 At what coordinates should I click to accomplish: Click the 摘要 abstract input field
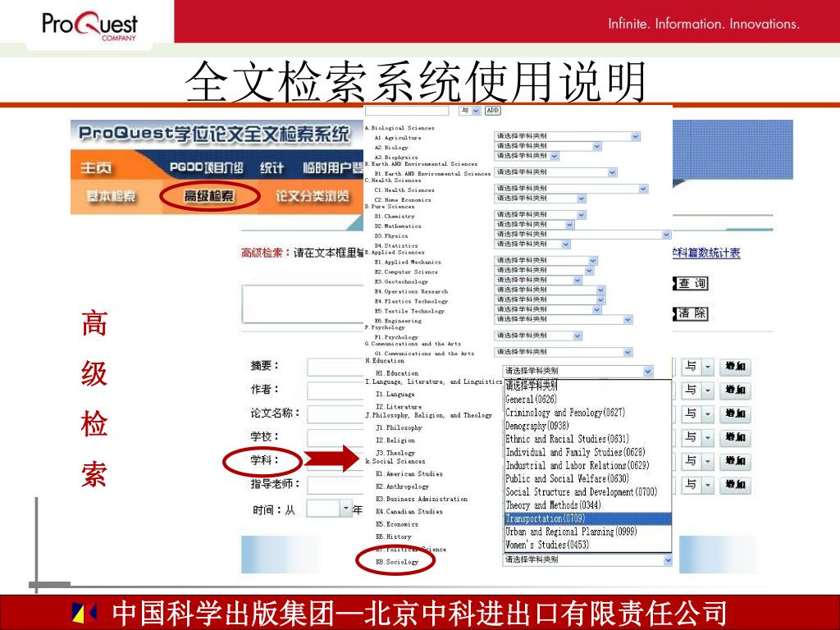click(336, 367)
